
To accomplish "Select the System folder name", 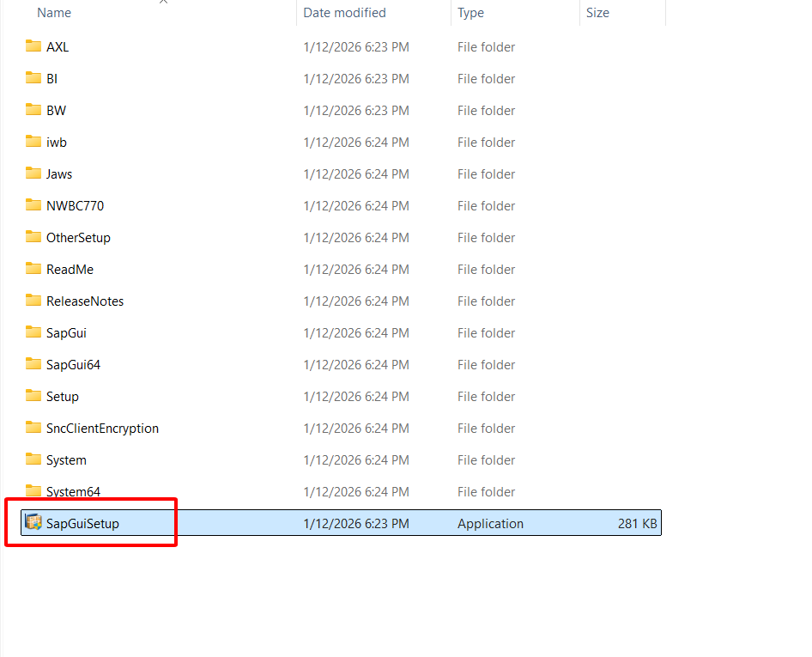I will pos(66,460).
